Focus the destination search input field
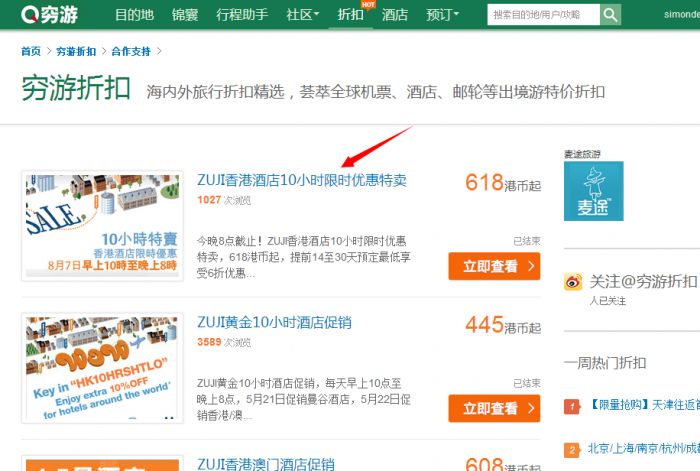This screenshot has height=471, width=700. (x=543, y=15)
